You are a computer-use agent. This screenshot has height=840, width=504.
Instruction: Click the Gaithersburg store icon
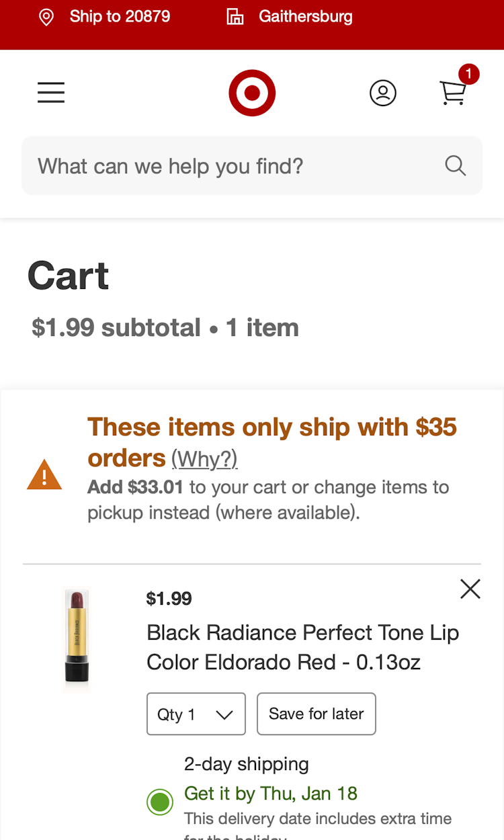point(235,17)
